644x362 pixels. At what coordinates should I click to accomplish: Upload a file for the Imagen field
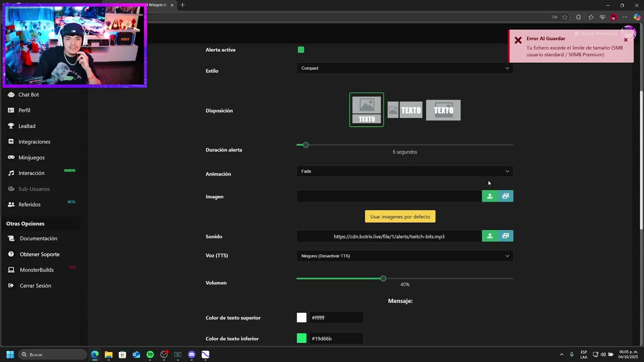[x=490, y=196]
